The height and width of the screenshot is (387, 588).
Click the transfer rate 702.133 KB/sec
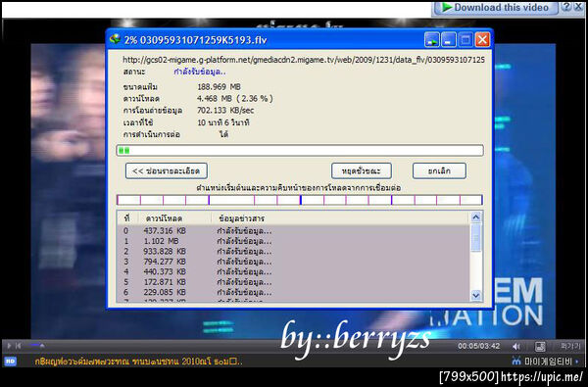[x=225, y=111]
